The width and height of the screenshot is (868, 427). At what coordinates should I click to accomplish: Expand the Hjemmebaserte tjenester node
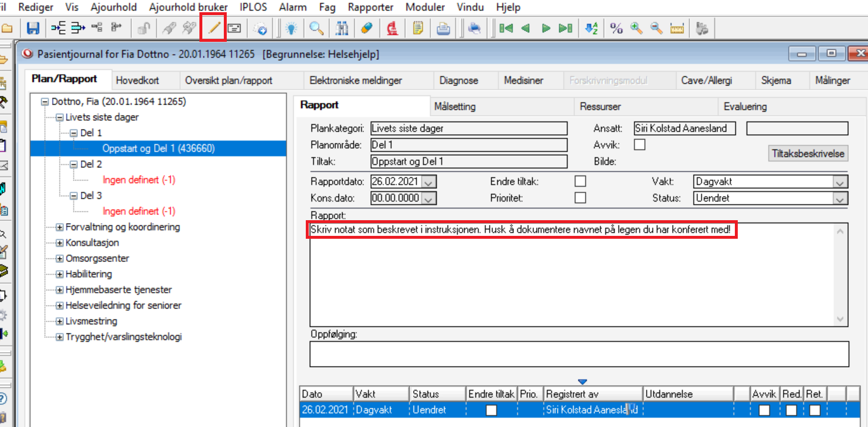tap(59, 290)
